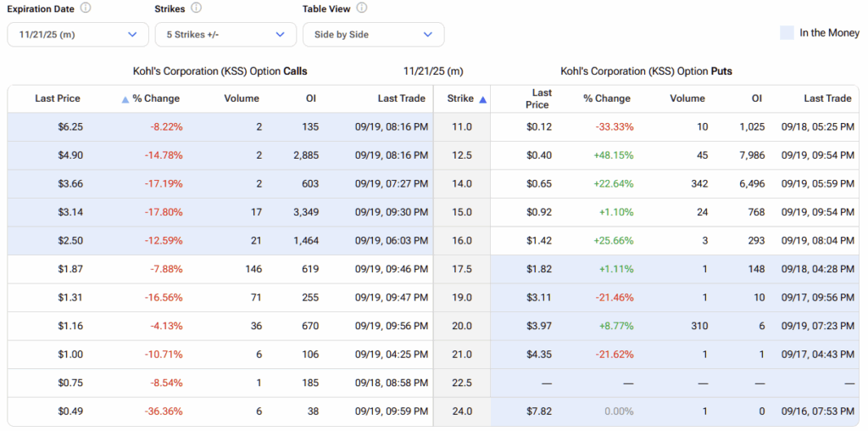Click the 19.0 strike cell
868x431 pixels.
[x=462, y=298]
